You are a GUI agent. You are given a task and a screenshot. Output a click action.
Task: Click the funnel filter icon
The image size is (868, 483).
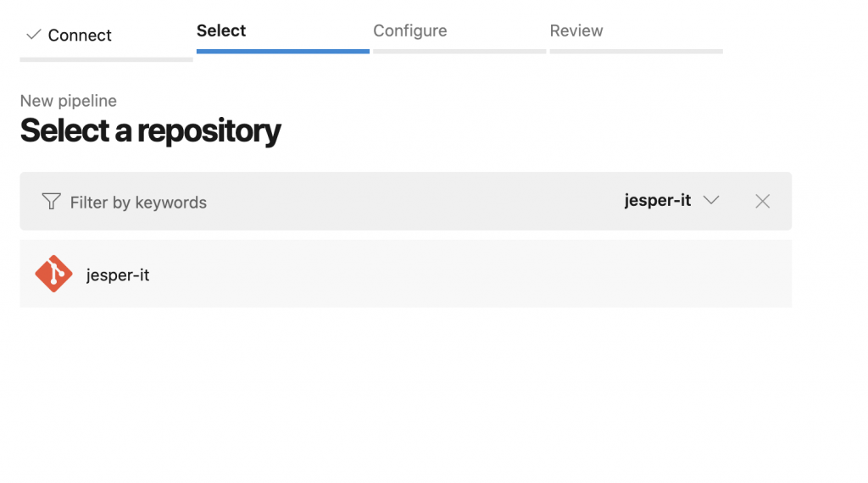pyautogui.click(x=51, y=202)
